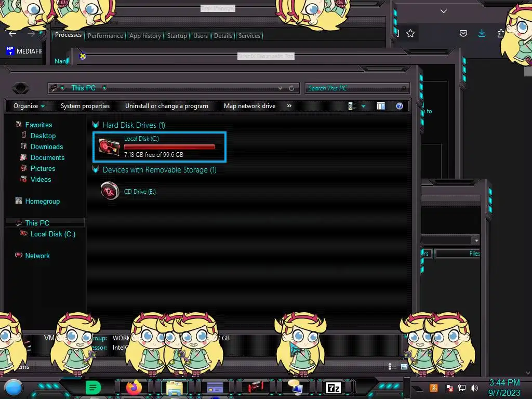Click the network tray icon
The width and height of the screenshot is (532, 399).
(x=461, y=388)
